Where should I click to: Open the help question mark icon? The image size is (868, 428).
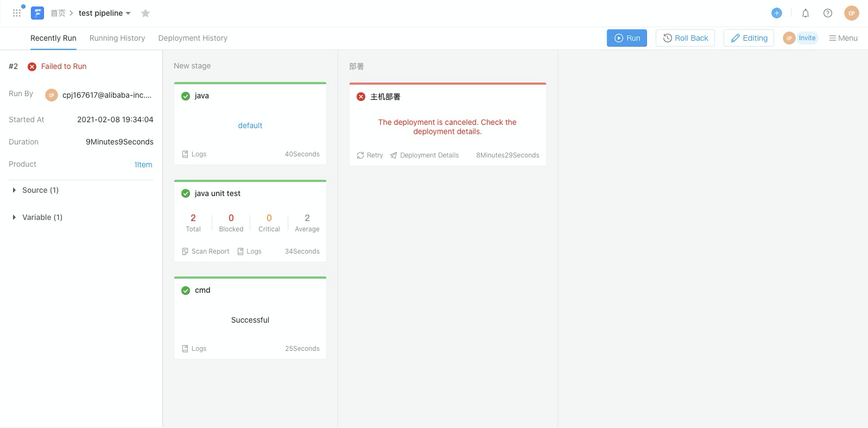click(x=827, y=13)
